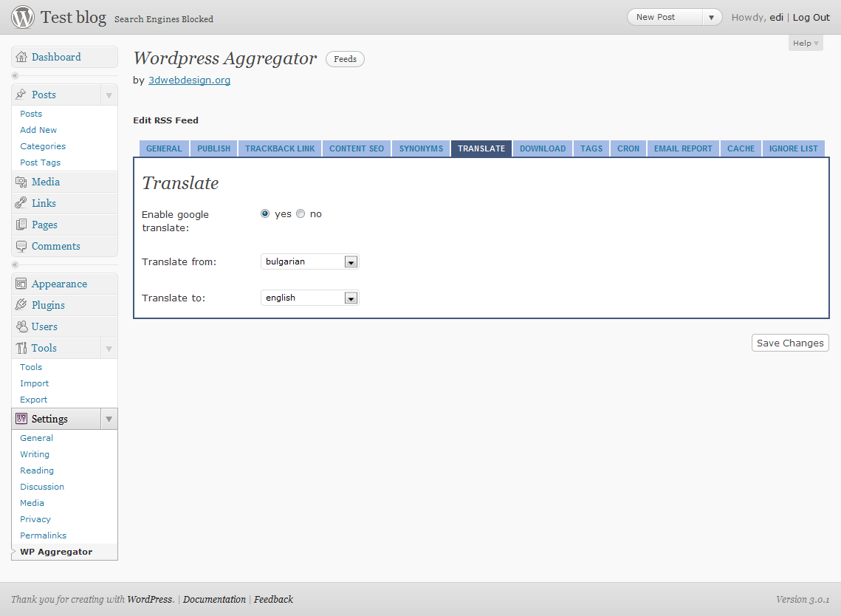Open Export under Tools
This screenshot has width=841, height=616.
click(x=34, y=400)
